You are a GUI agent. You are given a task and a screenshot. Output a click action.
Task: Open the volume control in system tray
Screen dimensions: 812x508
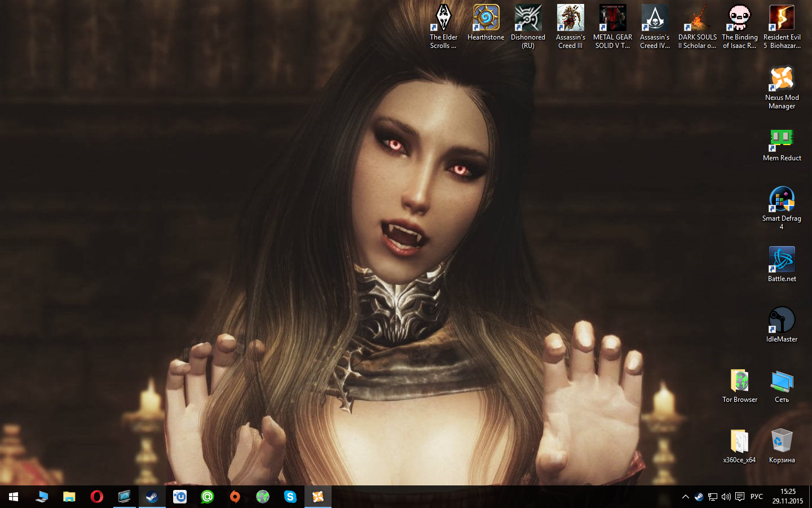click(x=726, y=497)
